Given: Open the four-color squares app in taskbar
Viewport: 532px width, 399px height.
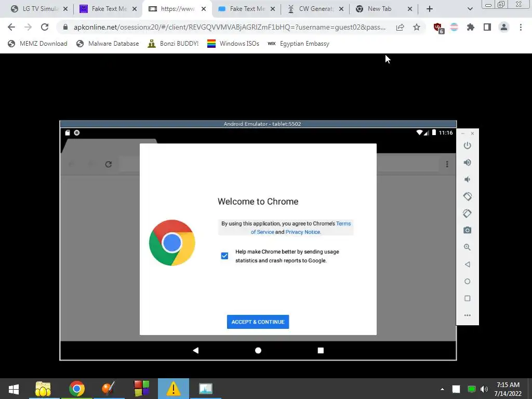Looking at the screenshot, I should pos(141,389).
